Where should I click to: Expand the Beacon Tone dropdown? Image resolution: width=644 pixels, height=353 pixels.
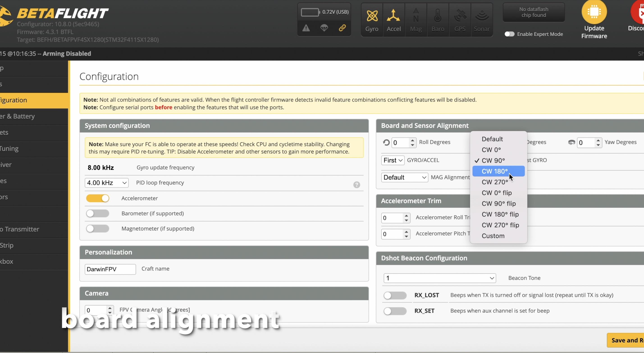coord(439,278)
